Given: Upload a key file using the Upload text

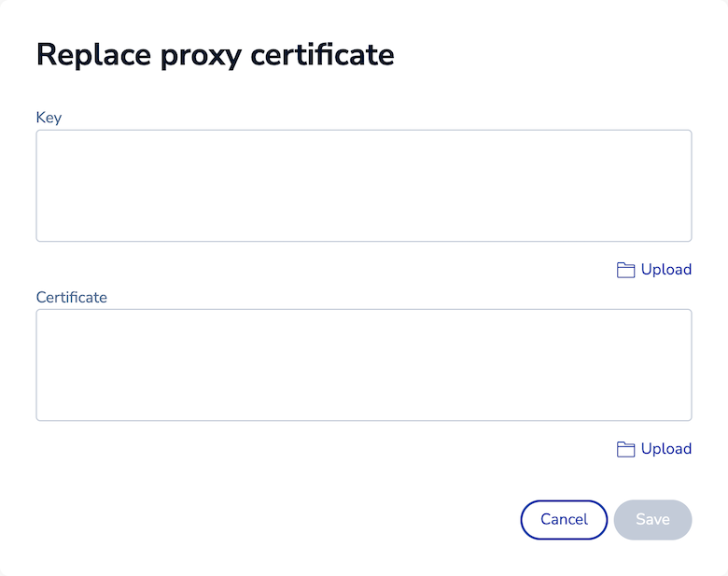Looking at the screenshot, I should pyautogui.click(x=665, y=270).
